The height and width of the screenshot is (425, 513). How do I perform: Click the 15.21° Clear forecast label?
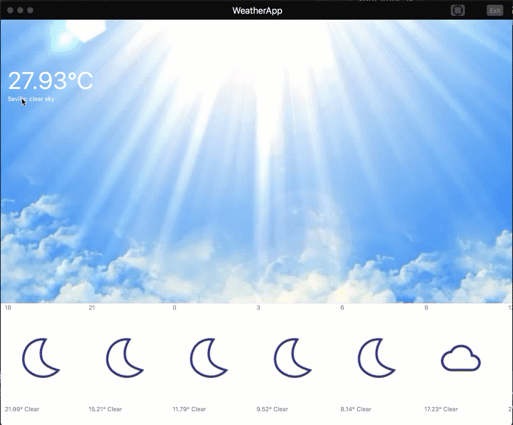(105, 409)
